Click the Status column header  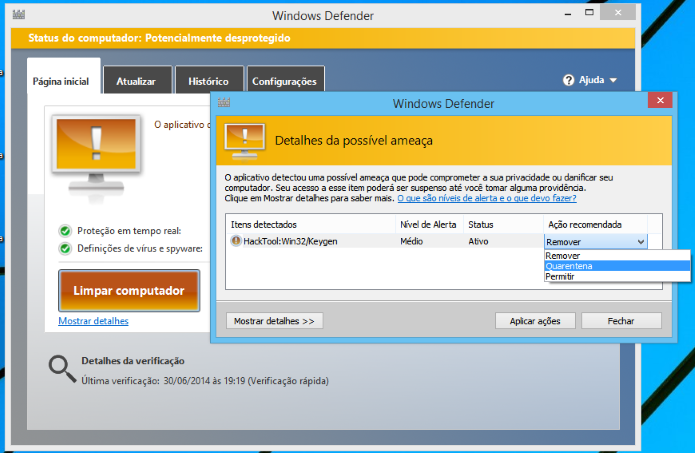[x=504, y=224]
